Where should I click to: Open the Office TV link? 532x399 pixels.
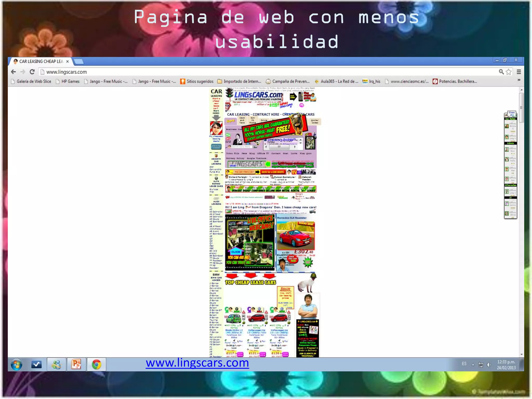pyautogui.click(x=264, y=153)
